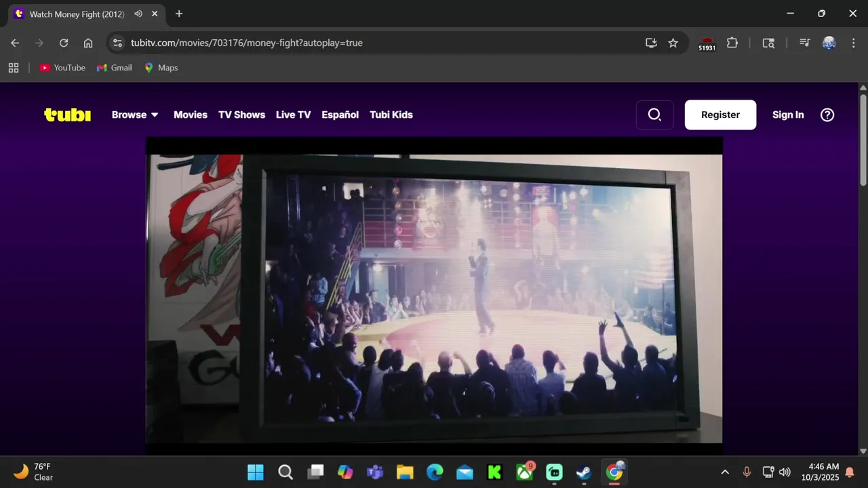This screenshot has height=488, width=868.
Task: Go back to the previous page
Action: point(15,43)
